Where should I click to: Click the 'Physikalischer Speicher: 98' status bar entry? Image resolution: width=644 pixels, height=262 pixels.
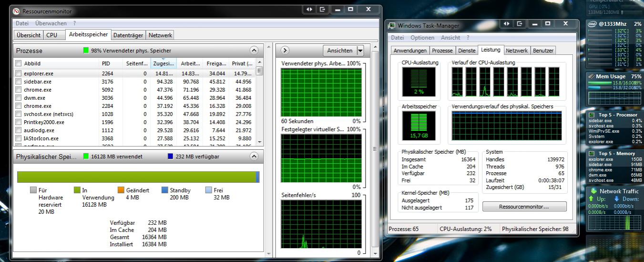535,229
